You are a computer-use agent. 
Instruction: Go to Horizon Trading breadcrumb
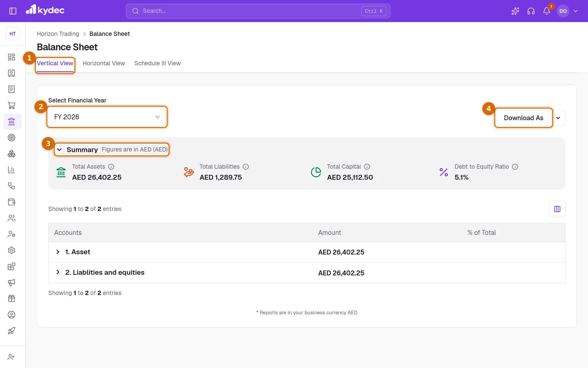(58, 34)
